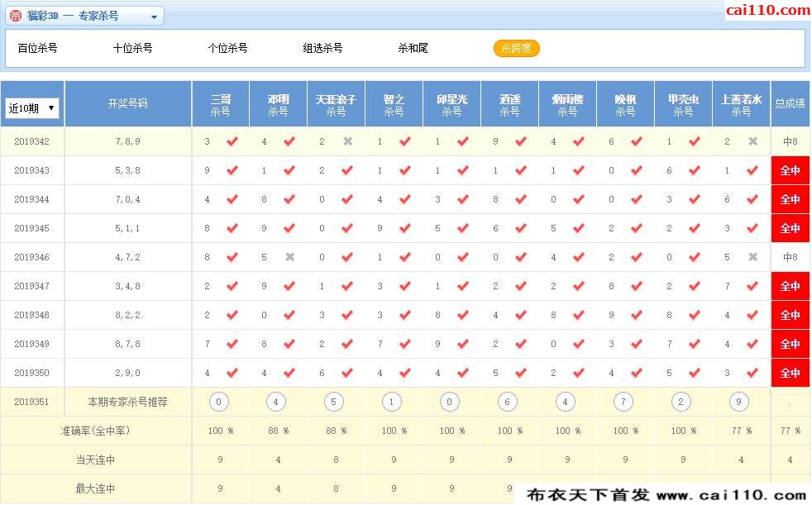812x505 pixels.
Task: Click the 天涯浪子 杀号 column header
Action: click(336, 104)
